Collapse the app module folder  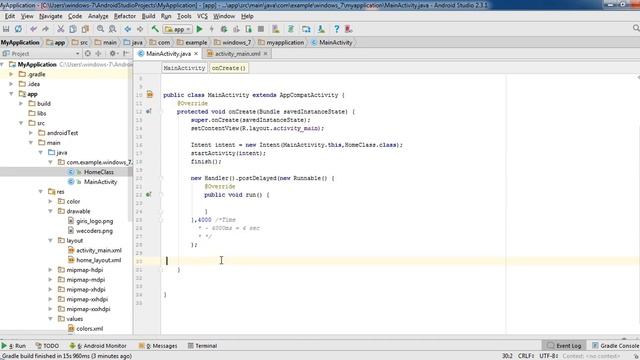11,94
